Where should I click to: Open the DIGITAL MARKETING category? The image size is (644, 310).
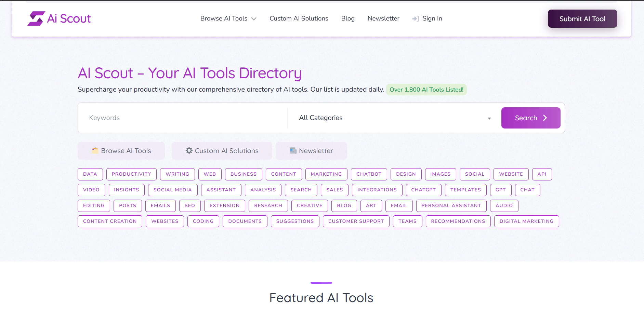click(x=526, y=221)
